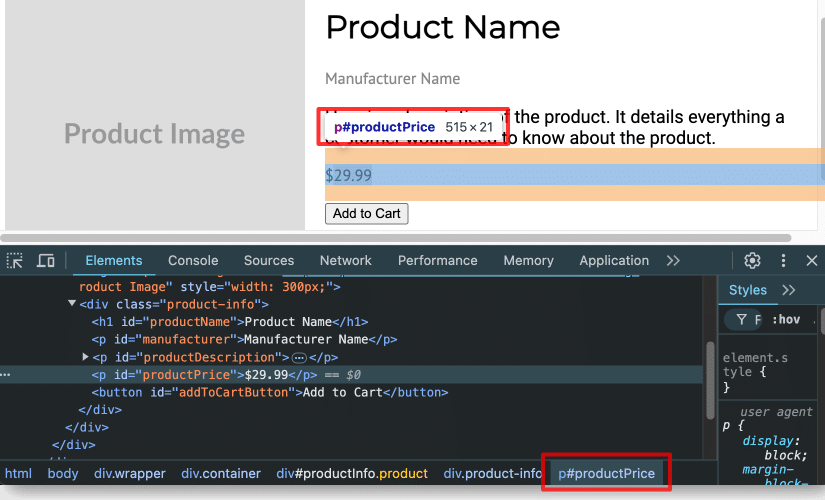825x500 pixels.
Task: Click the html breadcrumb
Action: (18, 473)
